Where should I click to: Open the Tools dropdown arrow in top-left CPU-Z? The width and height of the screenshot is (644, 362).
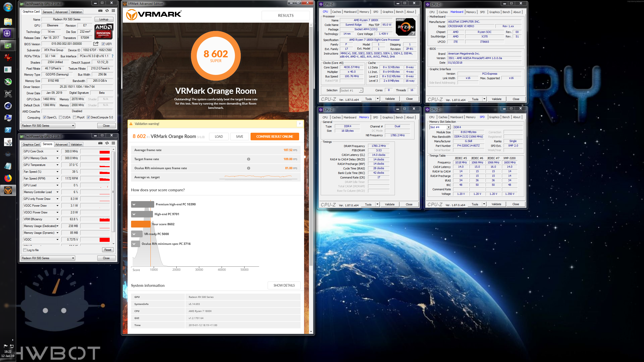coord(378,99)
